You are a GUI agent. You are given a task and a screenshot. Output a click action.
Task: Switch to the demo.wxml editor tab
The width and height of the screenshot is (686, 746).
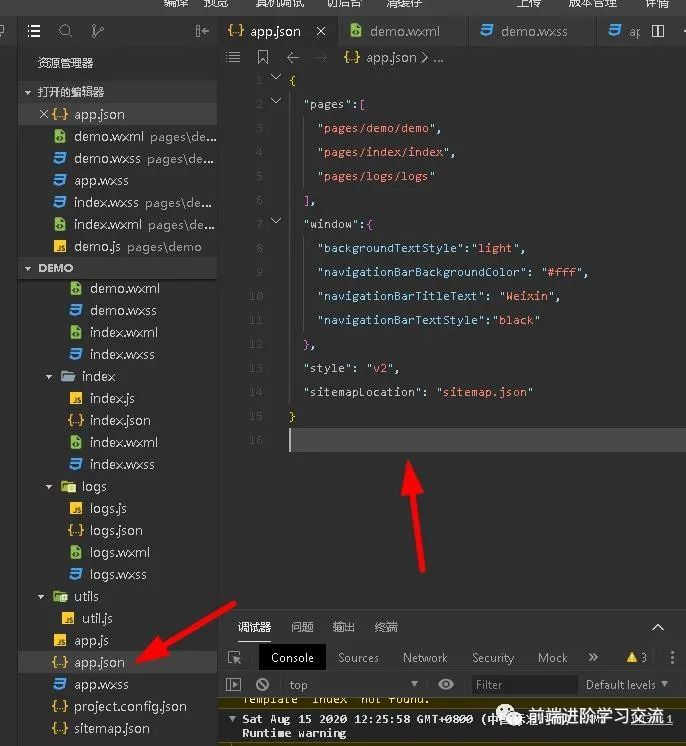(400, 31)
